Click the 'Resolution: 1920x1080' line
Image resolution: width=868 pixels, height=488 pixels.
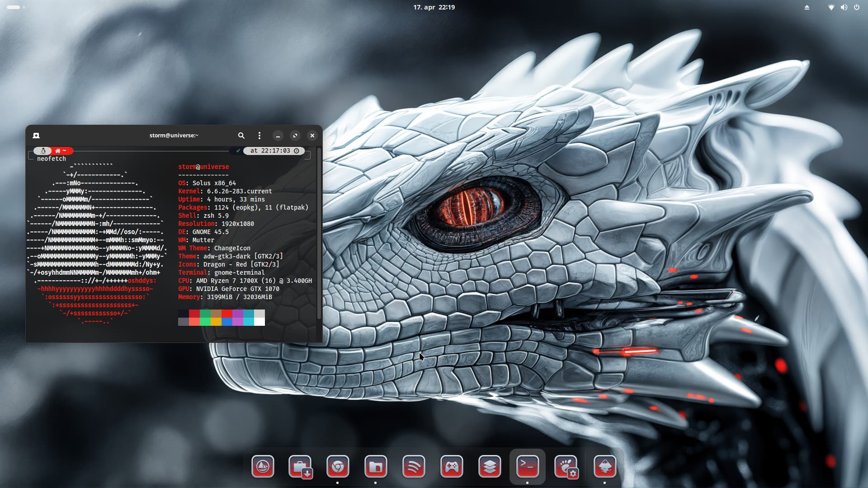pyautogui.click(x=216, y=224)
